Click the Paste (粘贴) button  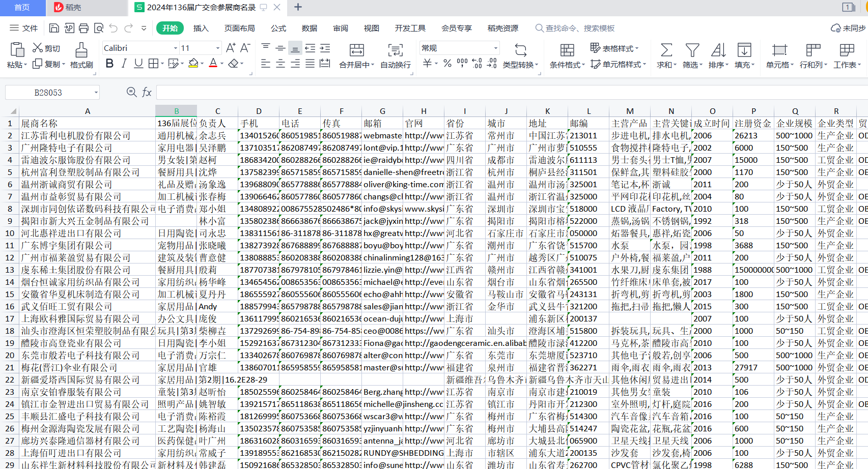pos(16,55)
